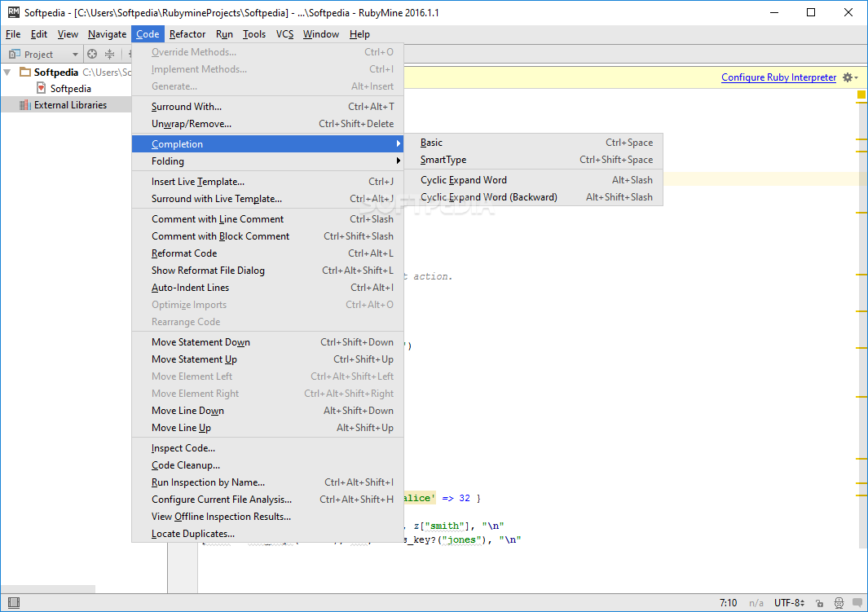Choose Surround With... from Code menu
Image resolution: width=868 pixels, height=612 pixels.
[x=267, y=107]
